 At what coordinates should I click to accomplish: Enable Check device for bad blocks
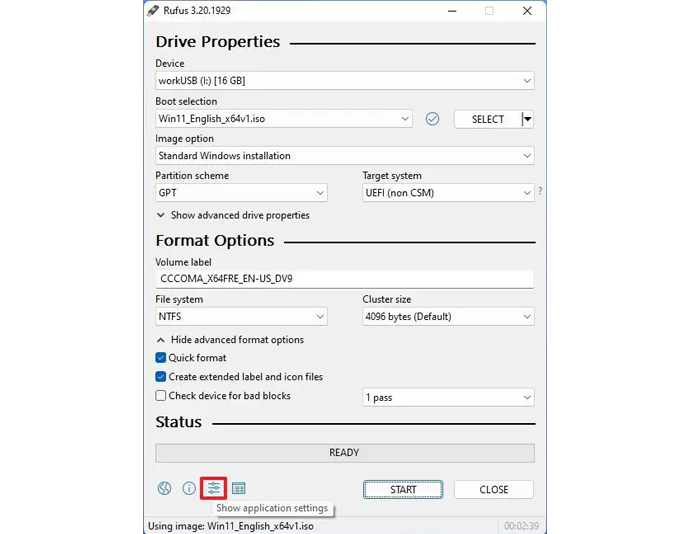pyautogui.click(x=161, y=396)
